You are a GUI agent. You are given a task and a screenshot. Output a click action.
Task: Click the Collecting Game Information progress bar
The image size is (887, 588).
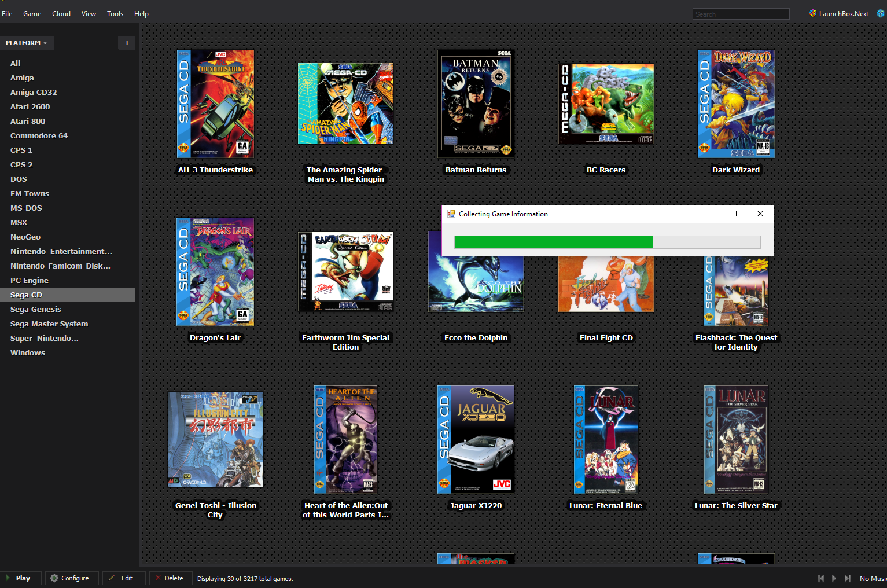(x=608, y=242)
